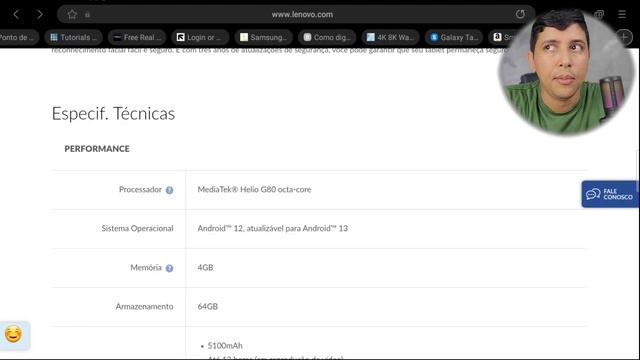Select the 64GB storage value
640x360 pixels.
[x=207, y=307]
